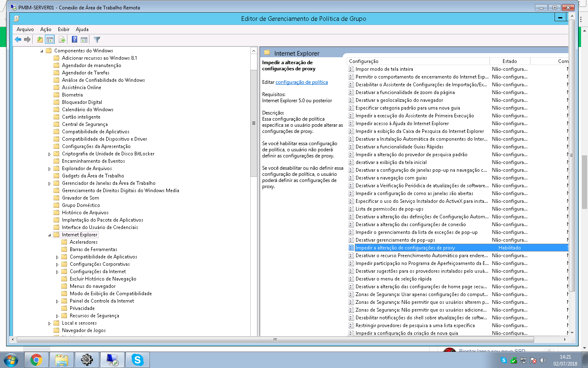This screenshot has width=588, height=368.
Task: Open the Exibir menu
Action: (x=64, y=29)
